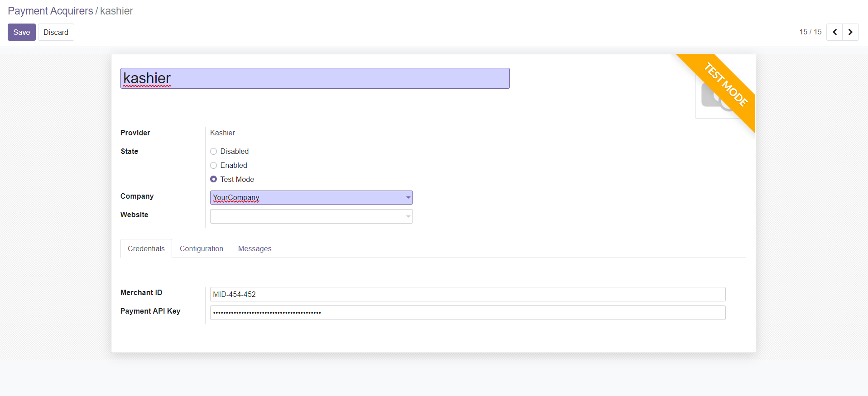The width and height of the screenshot is (868, 396).
Task: Click the kashier name field
Action: tap(315, 78)
